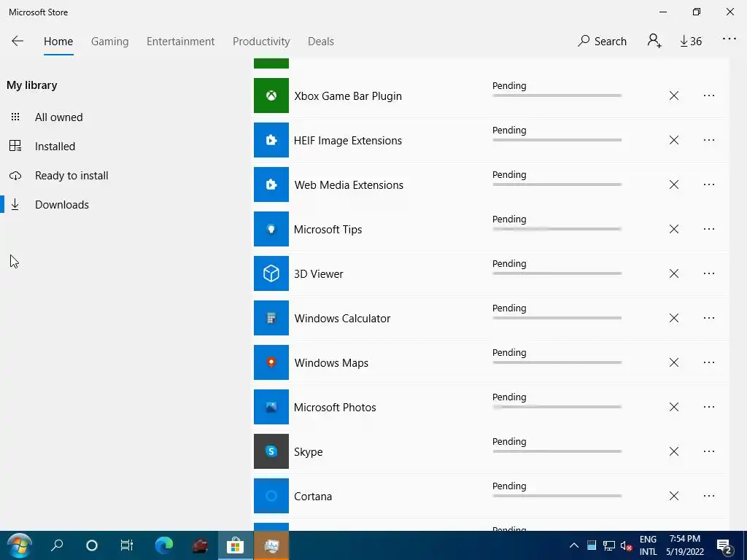Launch Microsoft Edge from taskbar
The width and height of the screenshot is (747, 560).
[x=164, y=545]
